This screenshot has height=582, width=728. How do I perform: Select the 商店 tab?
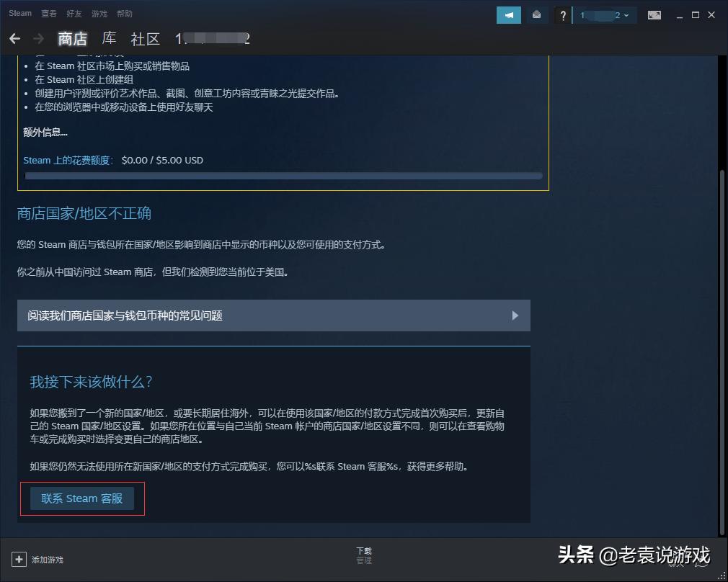pyautogui.click(x=72, y=39)
